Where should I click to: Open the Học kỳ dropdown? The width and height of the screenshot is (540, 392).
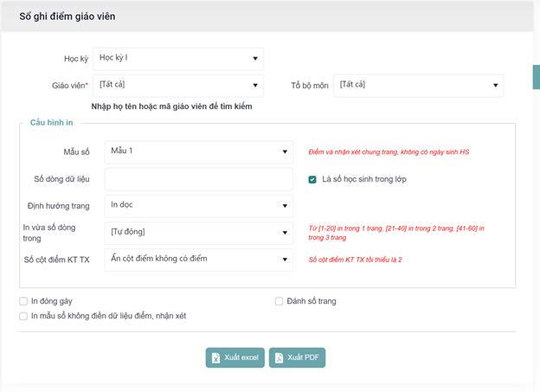pos(177,59)
